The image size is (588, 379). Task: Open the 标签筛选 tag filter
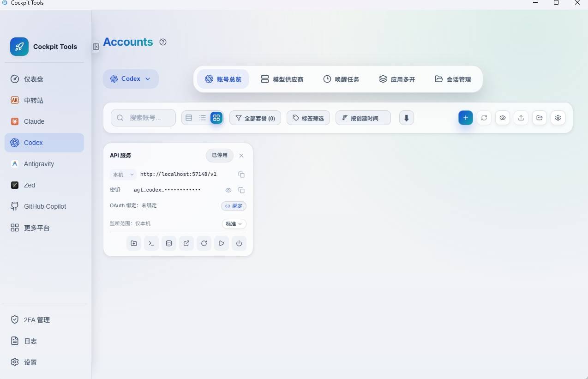click(308, 118)
